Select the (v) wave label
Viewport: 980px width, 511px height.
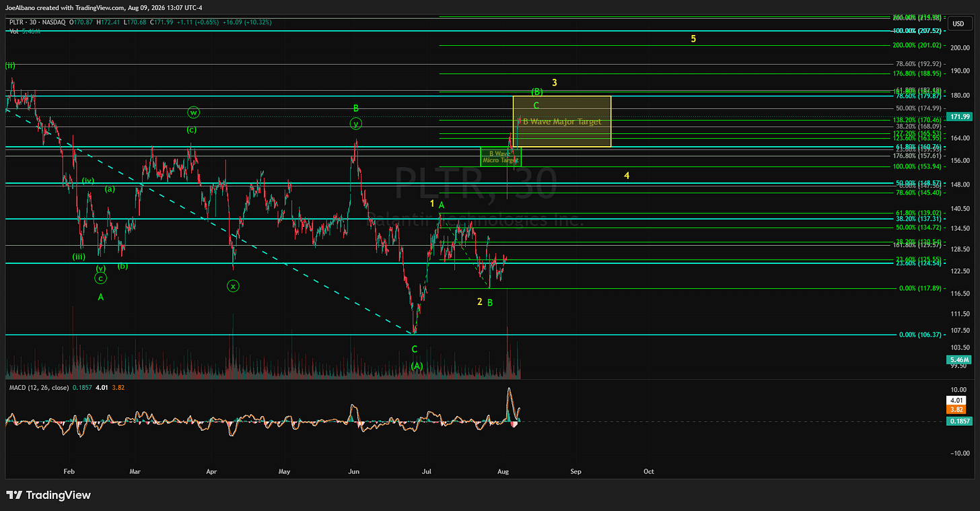pyautogui.click(x=100, y=268)
